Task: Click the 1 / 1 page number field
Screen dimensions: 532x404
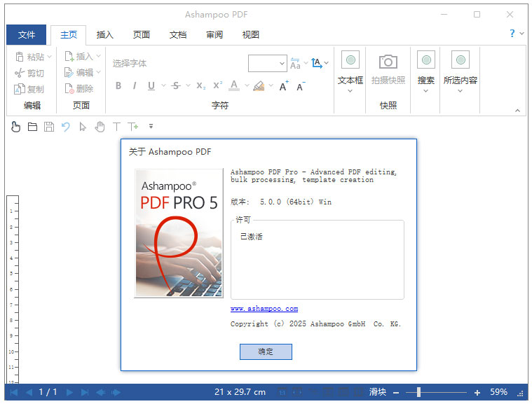Action: tap(48, 392)
